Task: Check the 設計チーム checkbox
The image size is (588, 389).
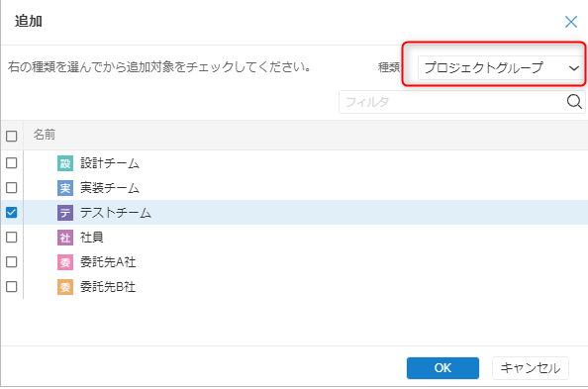Action: [x=12, y=162]
